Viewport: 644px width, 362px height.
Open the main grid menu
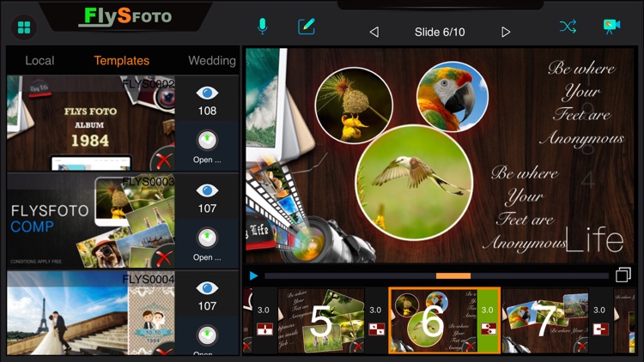pos(24,27)
